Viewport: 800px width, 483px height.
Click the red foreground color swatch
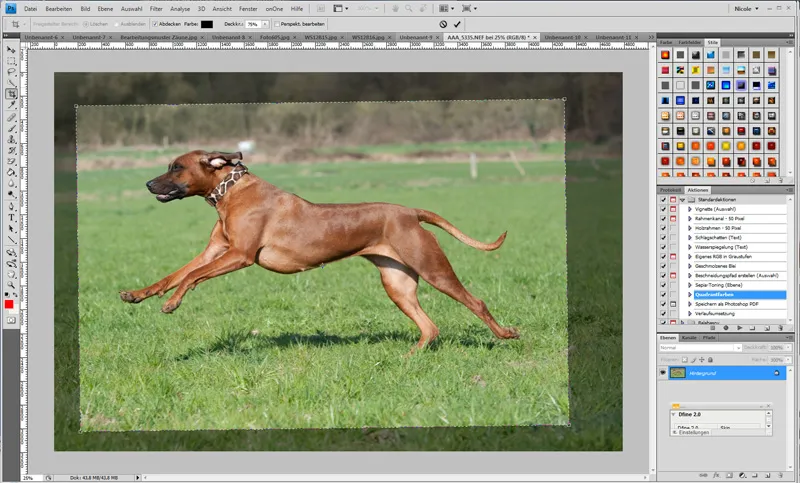tap(9, 304)
